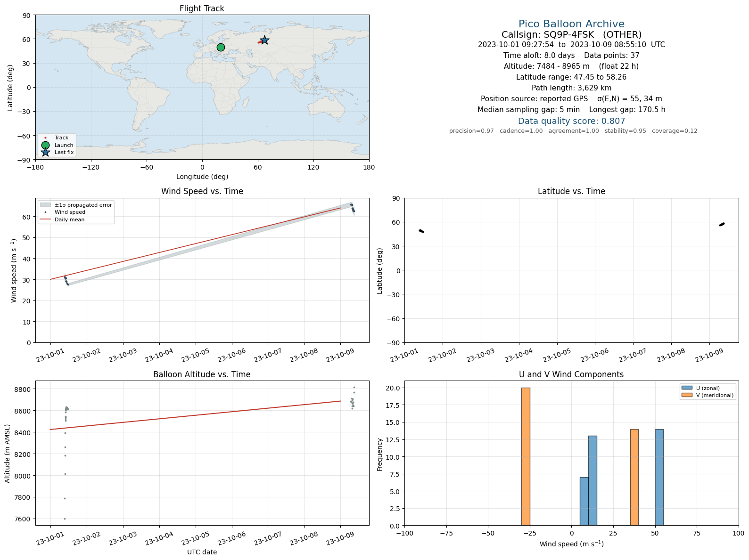Image resolution: width=749 pixels, height=560 pixels.
Task: Click the Daily mean legend label
Action: 70,220
